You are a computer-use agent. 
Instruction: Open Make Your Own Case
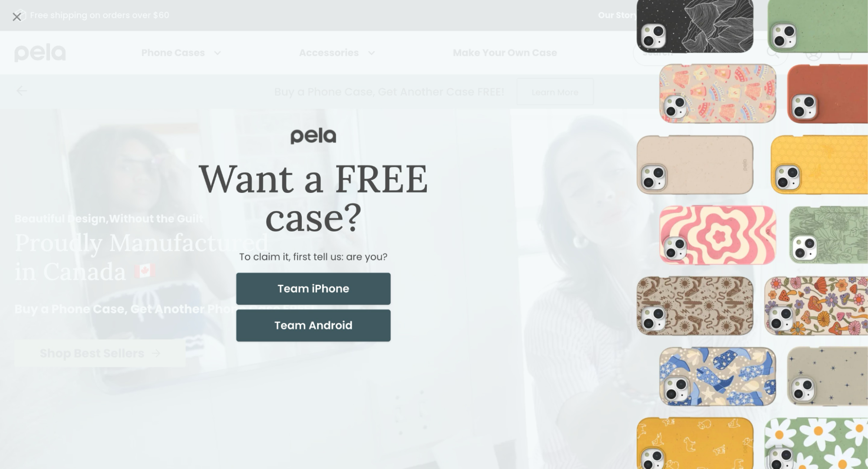click(x=505, y=53)
